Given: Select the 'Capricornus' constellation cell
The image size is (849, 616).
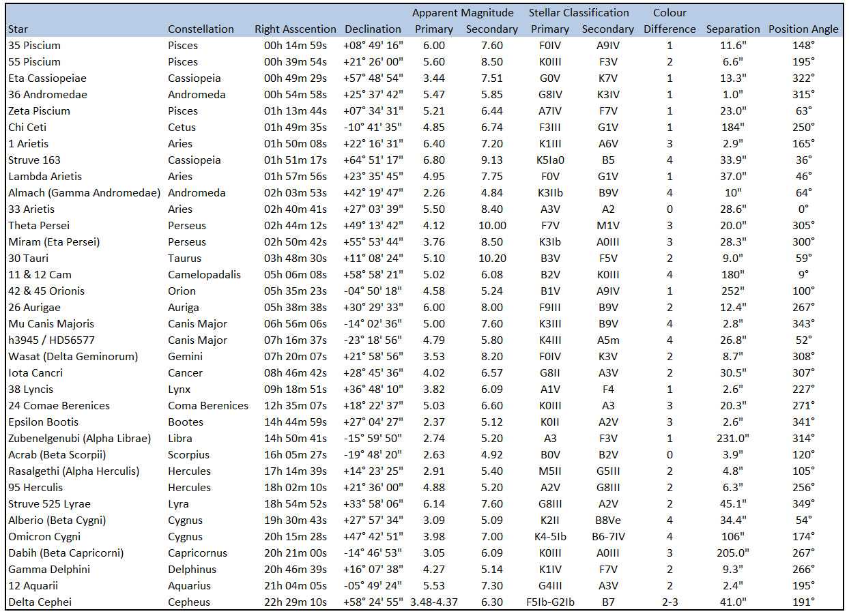Looking at the screenshot, I should [x=199, y=553].
